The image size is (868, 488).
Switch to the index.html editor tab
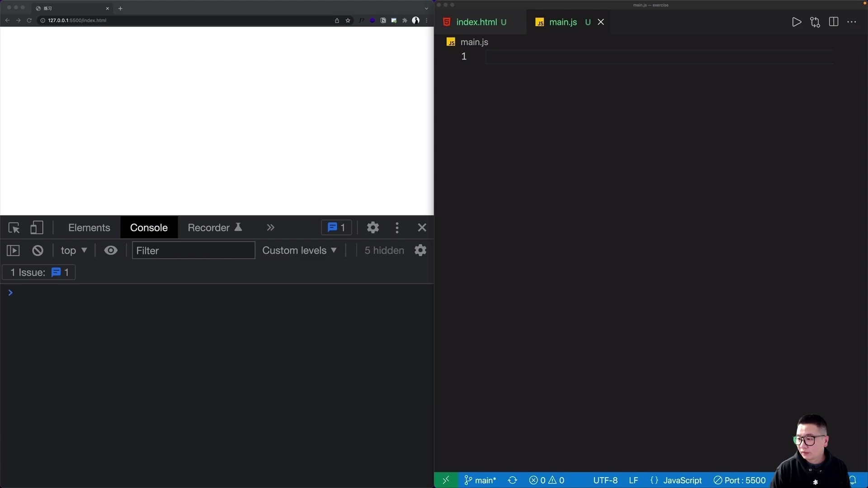[481, 22]
